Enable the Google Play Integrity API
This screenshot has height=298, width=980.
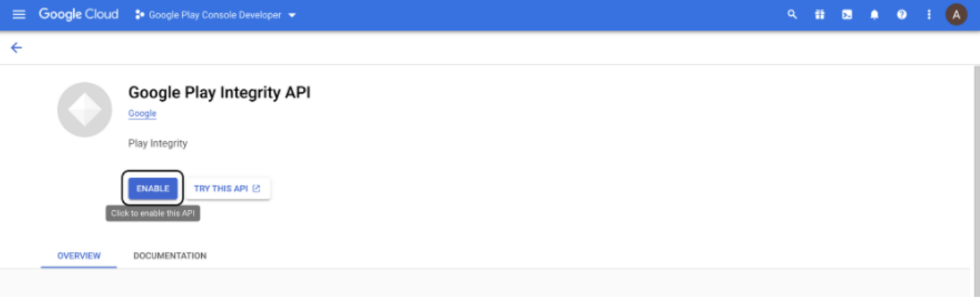(152, 189)
